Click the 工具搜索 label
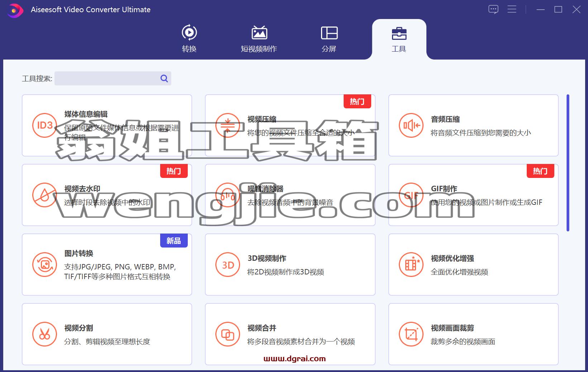 (37, 79)
